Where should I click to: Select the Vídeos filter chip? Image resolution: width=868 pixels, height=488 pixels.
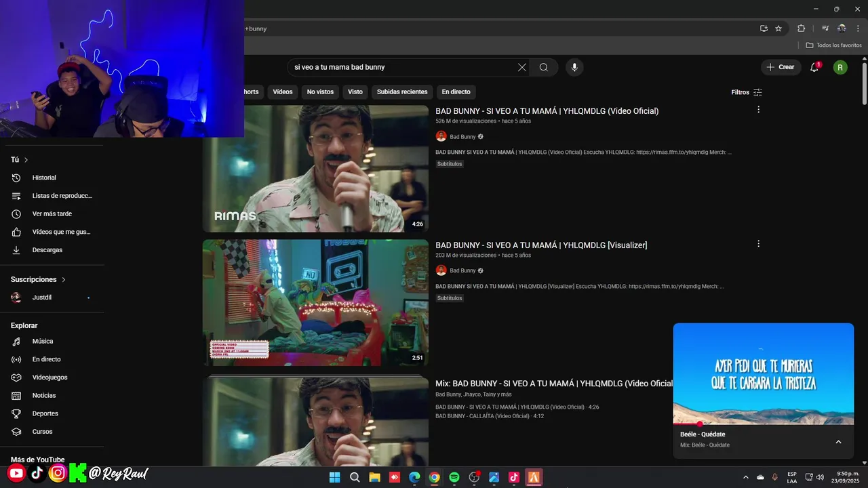pyautogui.click(x=283, y=92)
